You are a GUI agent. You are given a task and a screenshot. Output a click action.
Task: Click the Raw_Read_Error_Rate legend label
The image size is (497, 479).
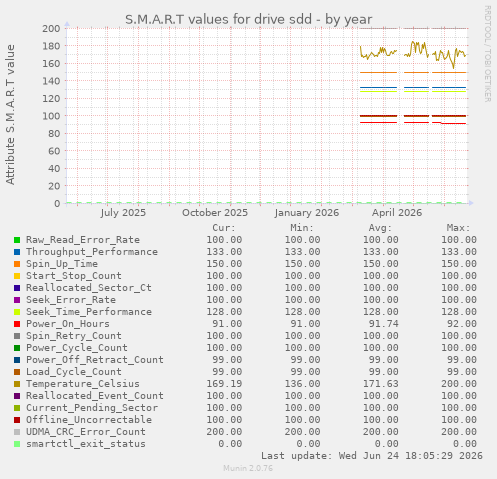[83, 240]
